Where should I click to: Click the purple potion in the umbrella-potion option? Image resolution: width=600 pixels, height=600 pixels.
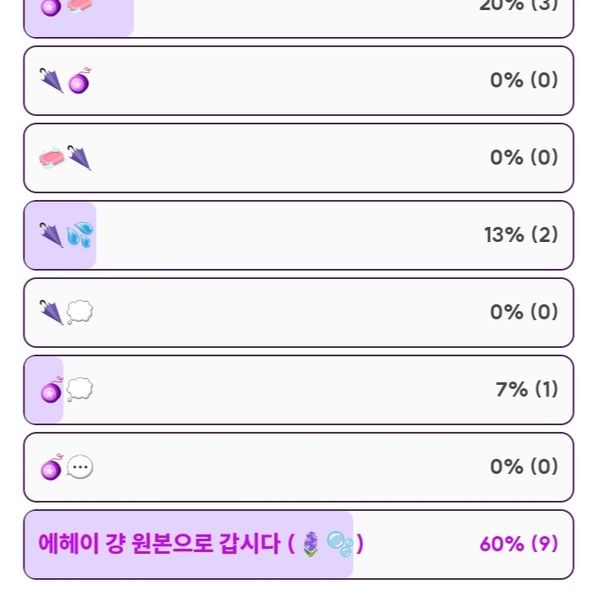point(79,80)
